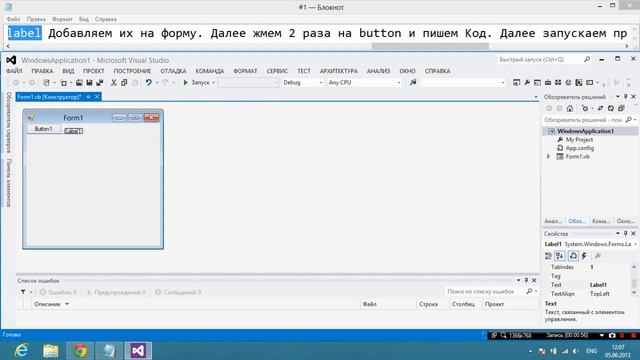Open the ПРАВКА menu in Visual Studio
The height and width of the screenshot is (360, 640).
(42, 71)
